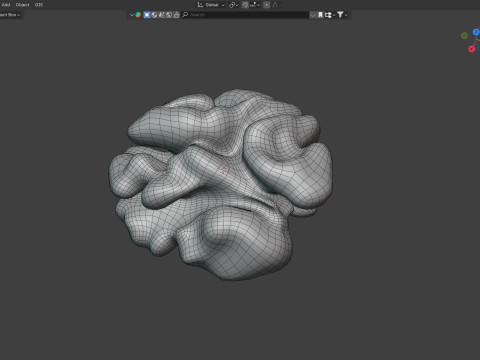The image size is (480, 360).
Task: Toggle snapping magnet button
Action: (x=245, y=5)
